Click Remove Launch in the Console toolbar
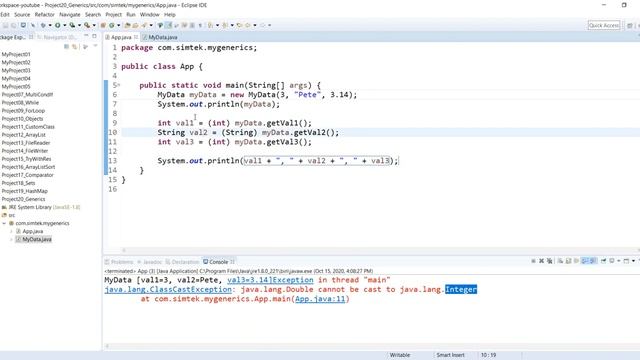The image size is (640, 360). tap(542, 261)
